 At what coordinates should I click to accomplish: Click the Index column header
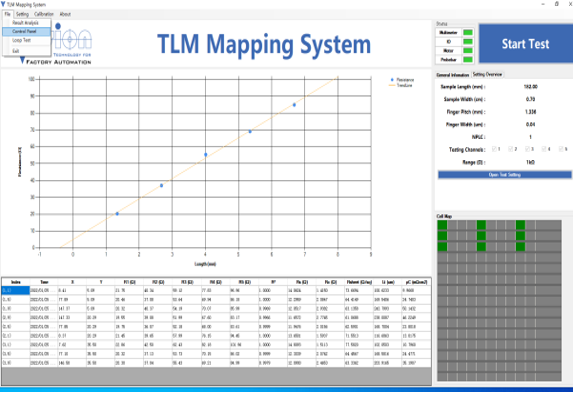pos(16,282)
